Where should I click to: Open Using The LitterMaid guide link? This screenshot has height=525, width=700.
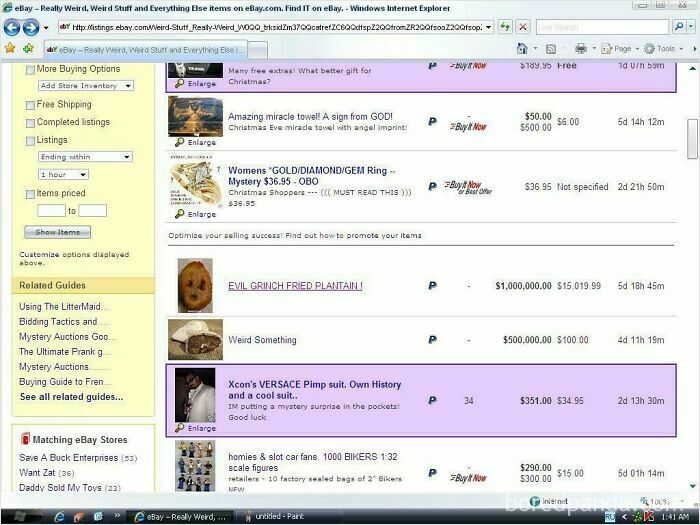(x=63, y=306)
